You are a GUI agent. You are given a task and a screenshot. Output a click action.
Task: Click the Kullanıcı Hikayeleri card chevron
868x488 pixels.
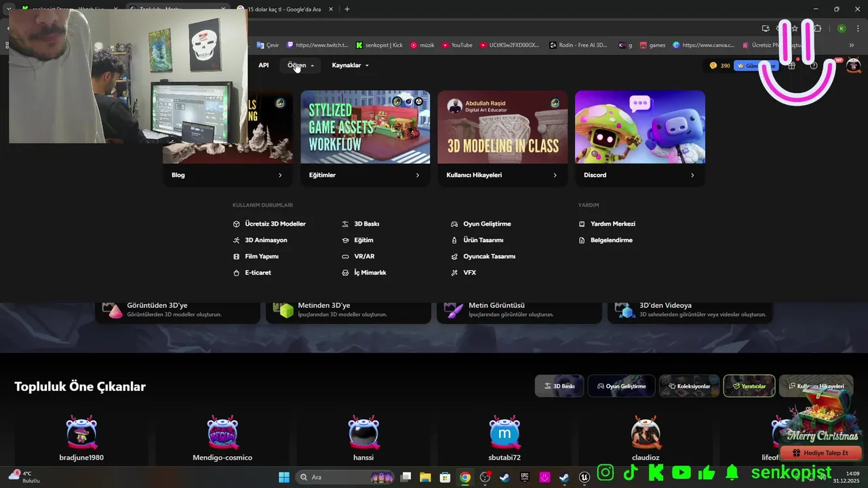point(555,175)
